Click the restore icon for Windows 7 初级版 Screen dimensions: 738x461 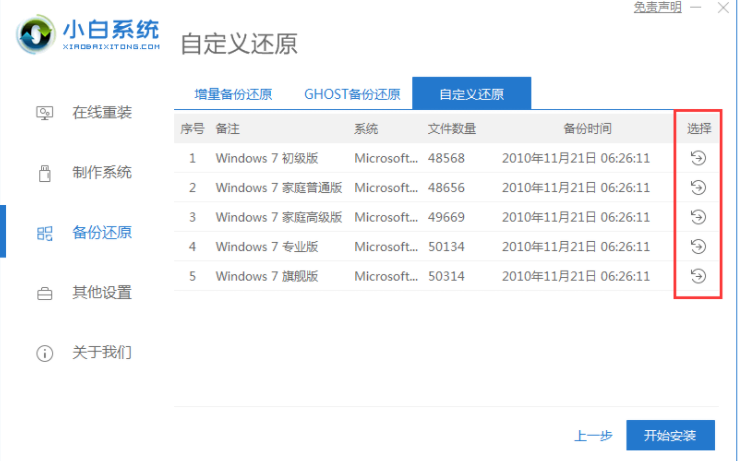pos(698,158)
